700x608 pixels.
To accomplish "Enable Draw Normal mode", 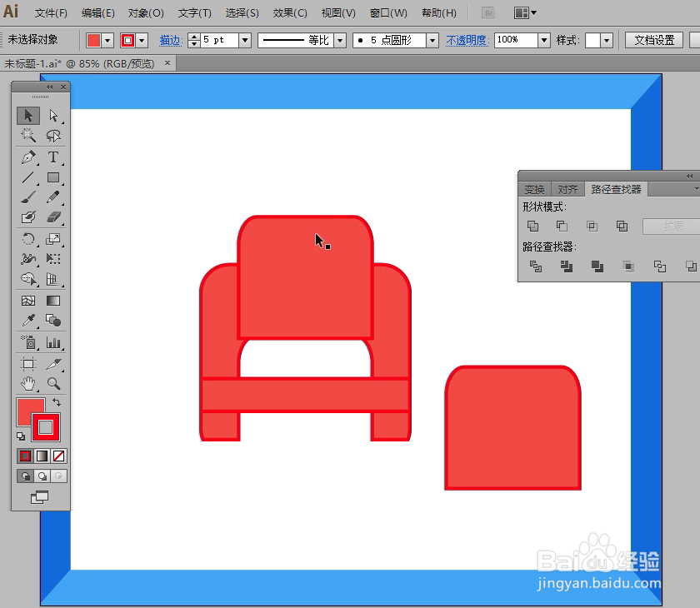I will (26, 476).
